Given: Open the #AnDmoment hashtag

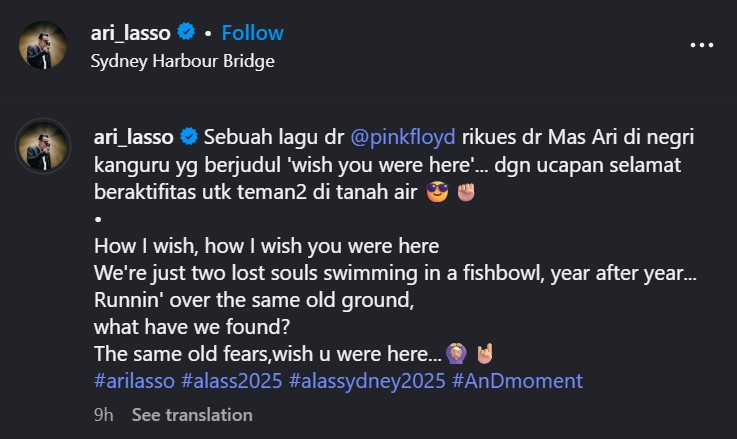Looking at the screenshot, I should 517,381.
